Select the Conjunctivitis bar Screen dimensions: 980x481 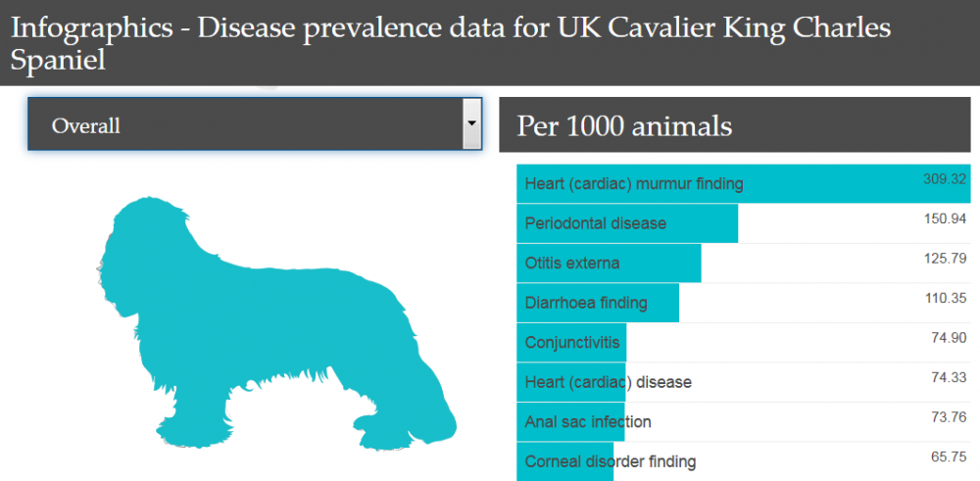click(x=571, y=342)
